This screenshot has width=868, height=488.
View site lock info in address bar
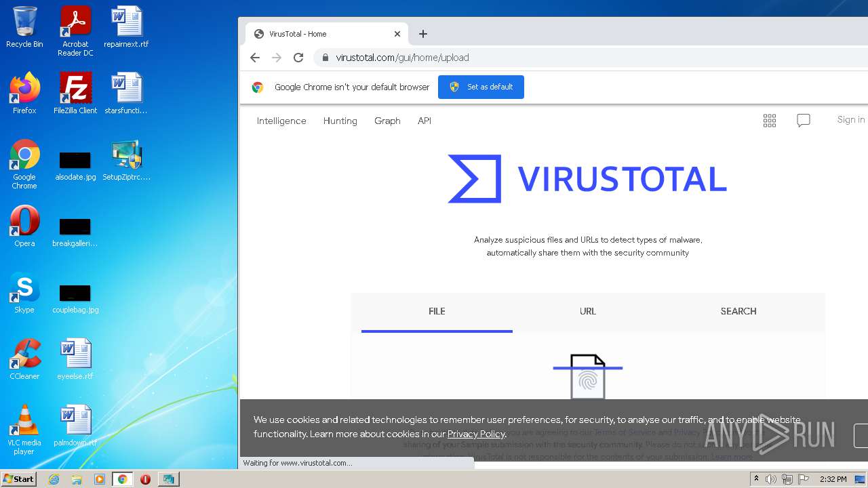tap(325, 58)
